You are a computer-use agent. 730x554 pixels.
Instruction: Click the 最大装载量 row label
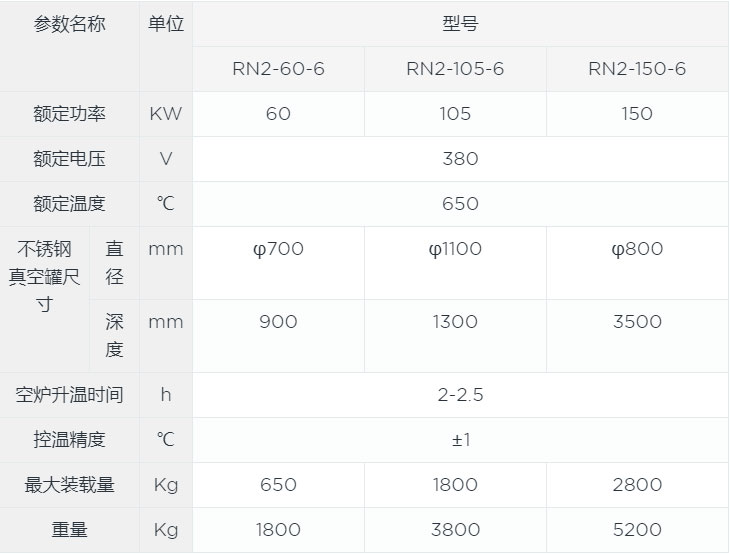pyautogui.click(x=69, y=485)
